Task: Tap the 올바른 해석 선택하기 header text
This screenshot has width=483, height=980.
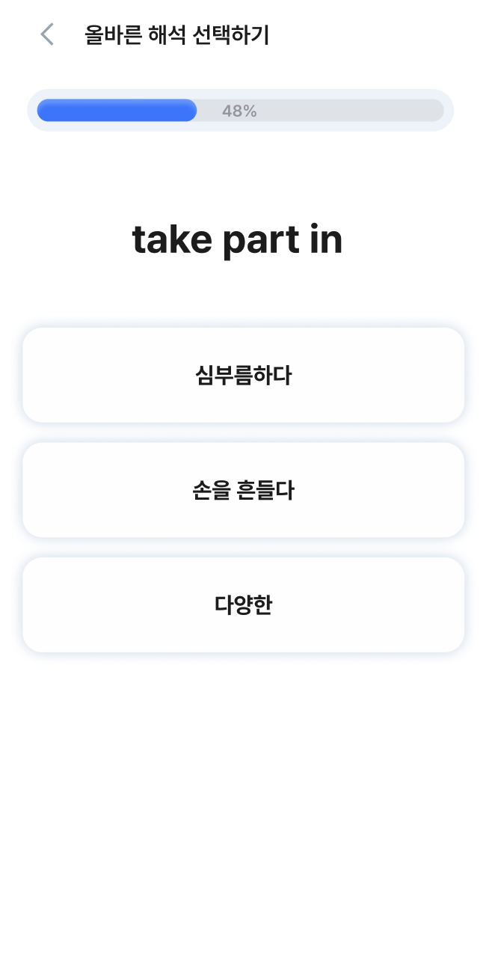Action: 176,34
